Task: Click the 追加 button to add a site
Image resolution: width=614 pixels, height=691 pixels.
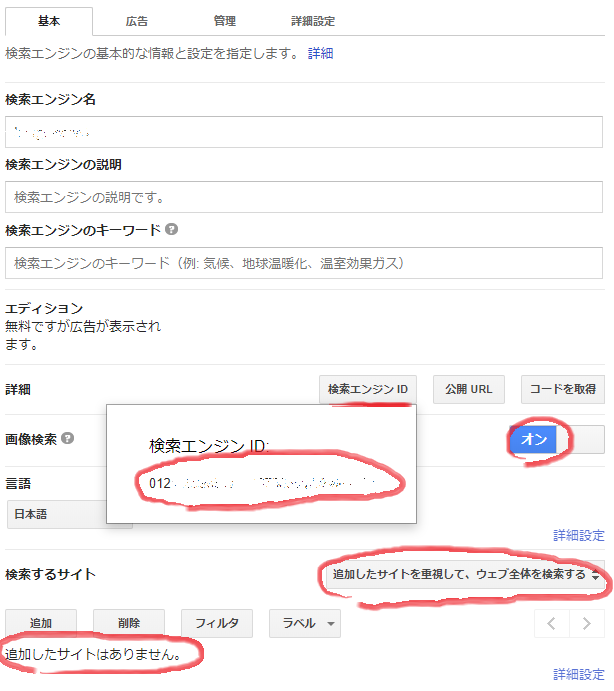Action: pyautogui.click(x=41, y=624)
